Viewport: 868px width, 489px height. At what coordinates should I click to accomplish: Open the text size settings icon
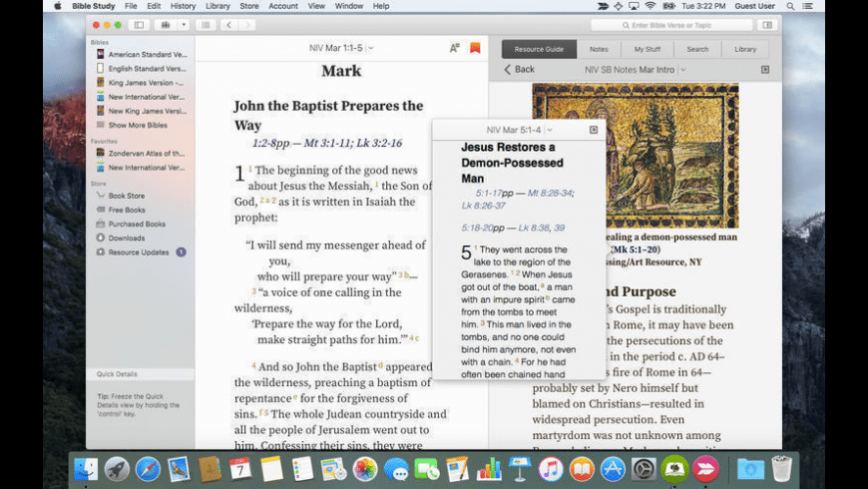point(455,48)
